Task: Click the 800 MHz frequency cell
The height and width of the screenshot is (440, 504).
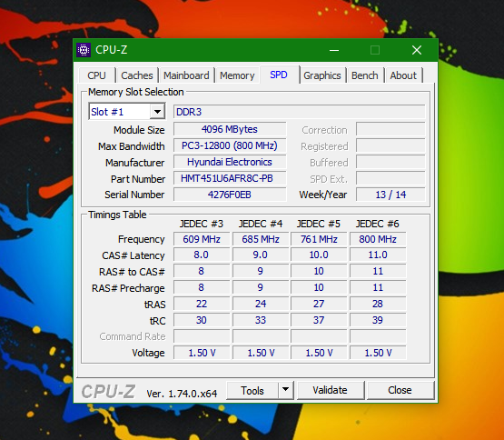Action: coord(378,239)
